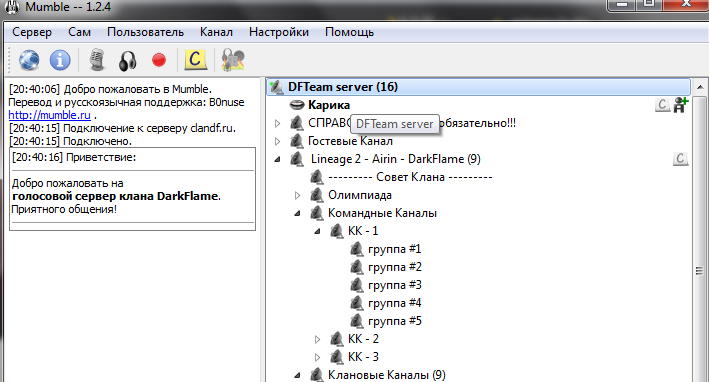Show server information icon
This screenshot has height=382, width=709.
60,60
